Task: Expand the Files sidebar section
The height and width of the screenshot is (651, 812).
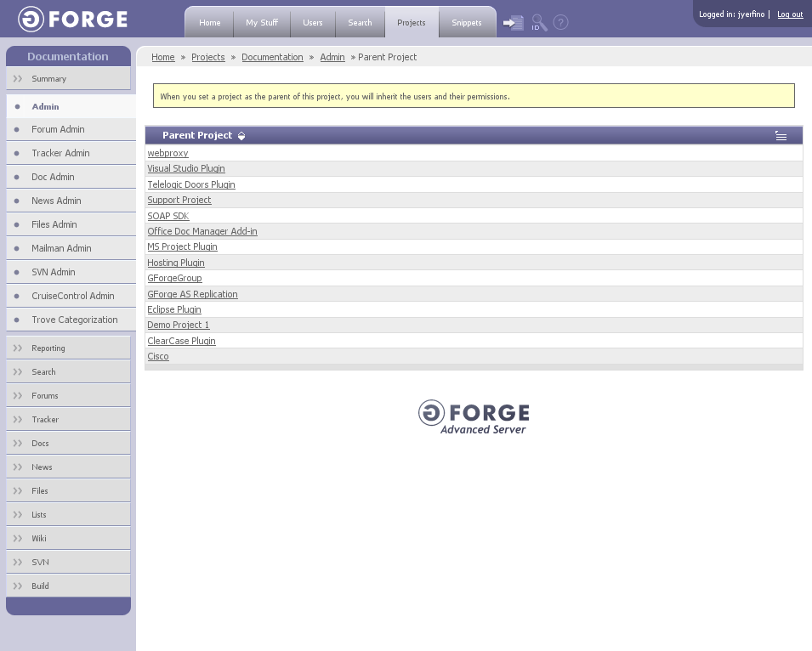Action: coord(68,491)
